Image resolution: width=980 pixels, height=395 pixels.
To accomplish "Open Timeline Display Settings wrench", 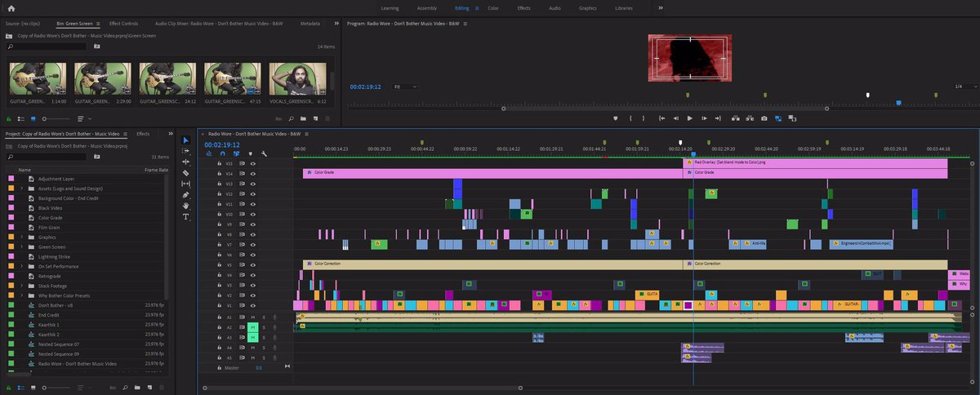I will point(264,153).
